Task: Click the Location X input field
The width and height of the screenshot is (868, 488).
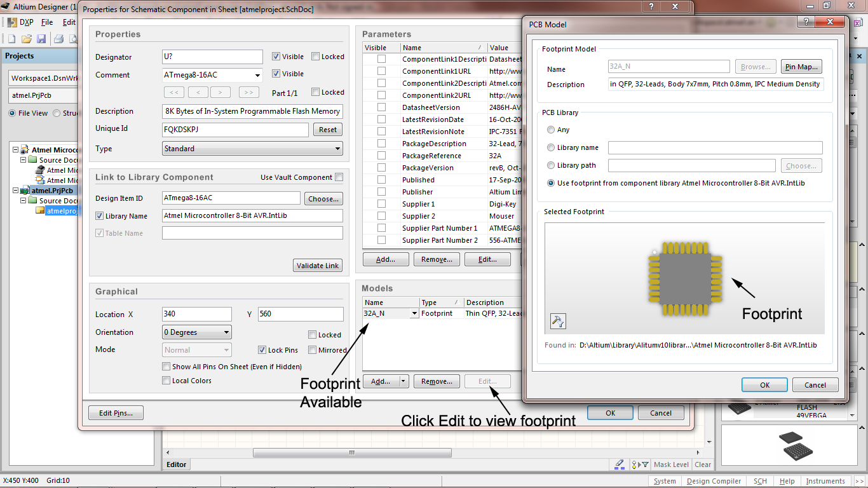Action: pyautogui.click(x=197, y=314)
